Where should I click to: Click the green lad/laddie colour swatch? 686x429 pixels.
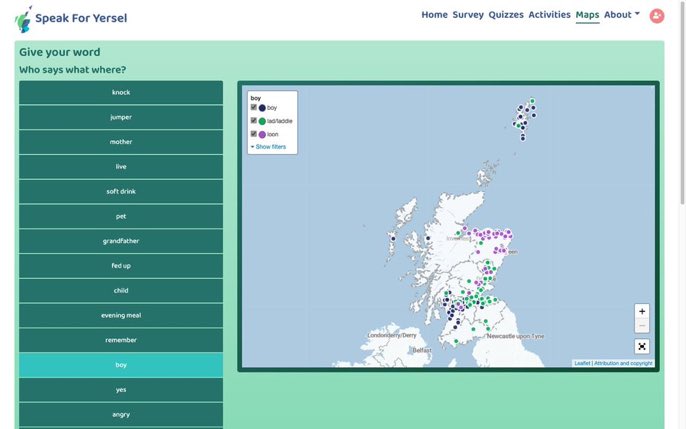tap(262, 121)
